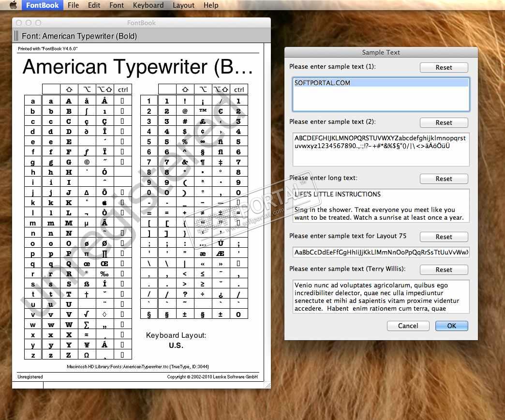Image resolution: width=505 pixels, height=420 pixels.
Task: Click the pilcrow glyph in the 7 row
Action: (x=203, y=162)
